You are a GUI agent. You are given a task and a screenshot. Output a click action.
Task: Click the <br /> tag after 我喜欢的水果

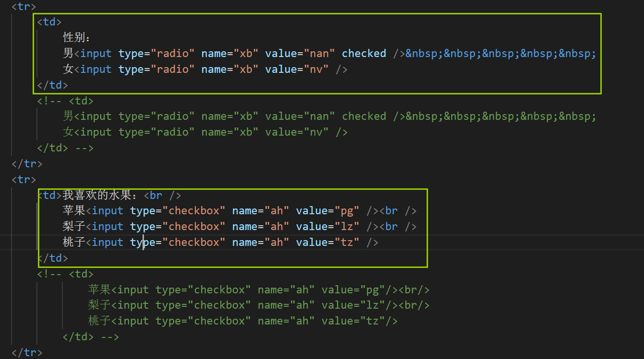(x=162, y=195)
